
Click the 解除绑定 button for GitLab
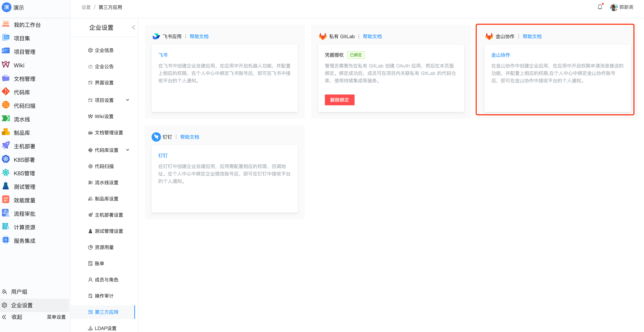pos(340,100)
